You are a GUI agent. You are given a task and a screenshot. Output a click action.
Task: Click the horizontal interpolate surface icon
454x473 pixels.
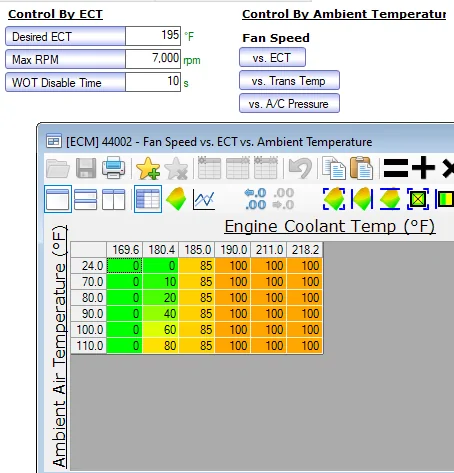(362, 199)
